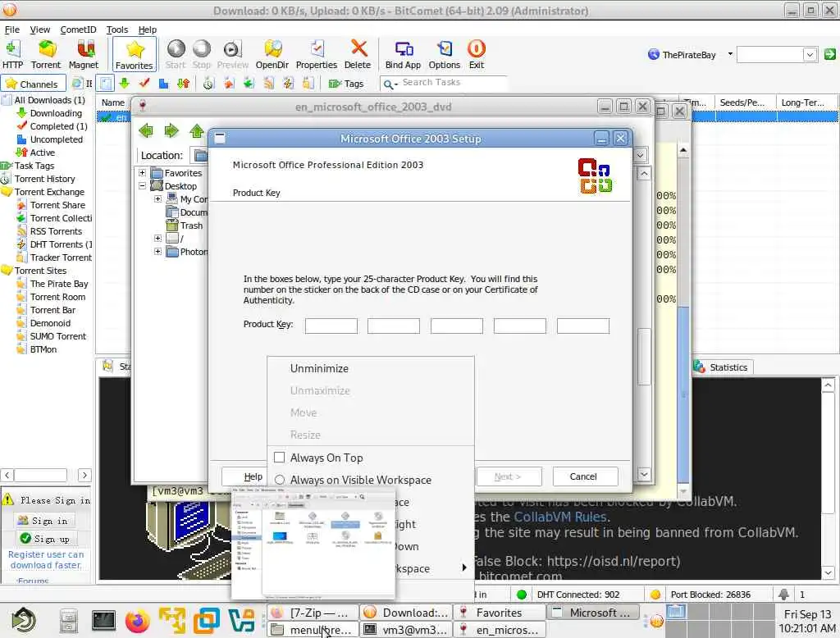Toggle the highlighted all-tasks filter button

[x=106, y=83]
